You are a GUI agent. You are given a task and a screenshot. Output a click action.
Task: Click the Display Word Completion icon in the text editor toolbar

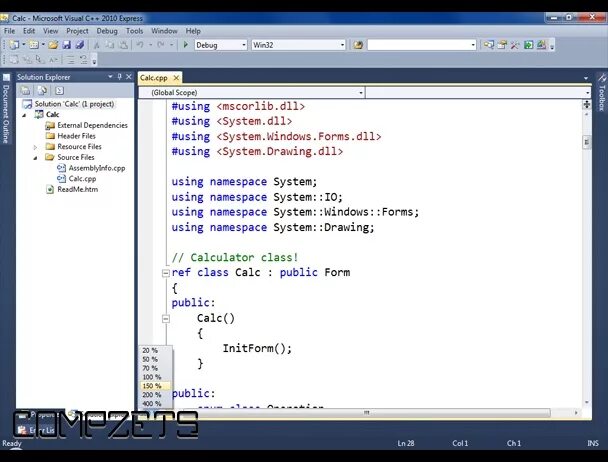pyautogui.click(x=53, y=60)
